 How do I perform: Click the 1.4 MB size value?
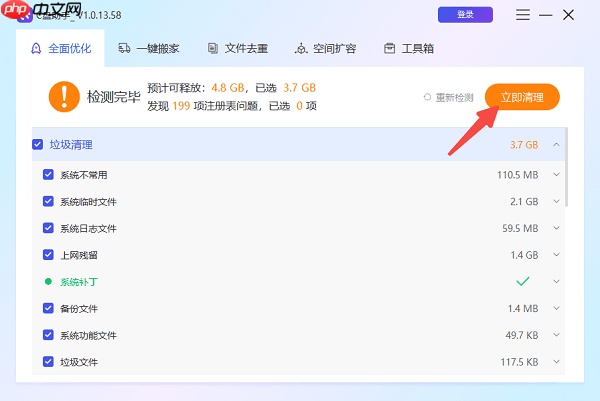[x=523, y=308]
